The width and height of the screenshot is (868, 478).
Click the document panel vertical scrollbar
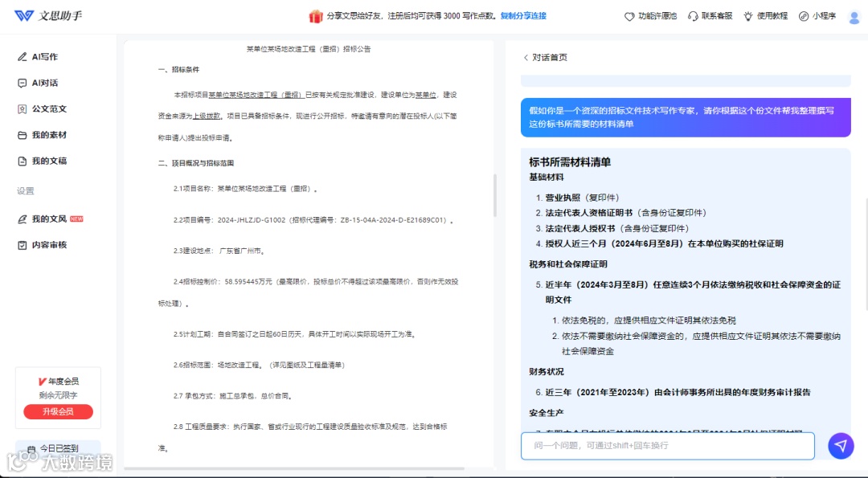(x=494, y=196)
